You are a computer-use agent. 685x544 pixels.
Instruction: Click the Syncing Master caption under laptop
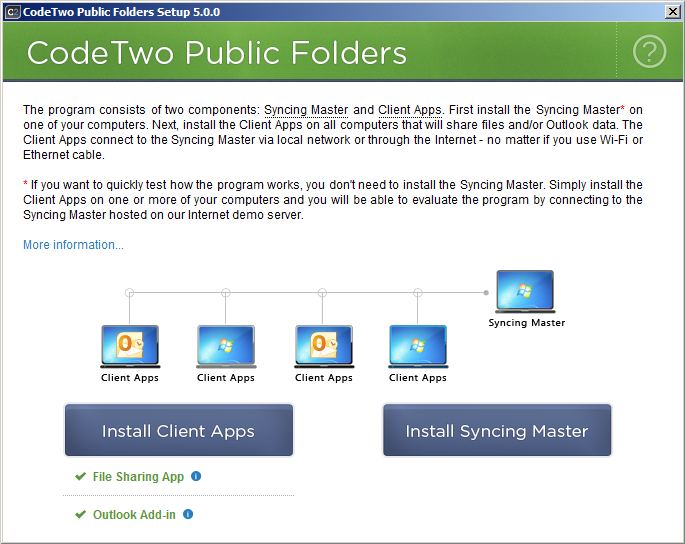526,323
